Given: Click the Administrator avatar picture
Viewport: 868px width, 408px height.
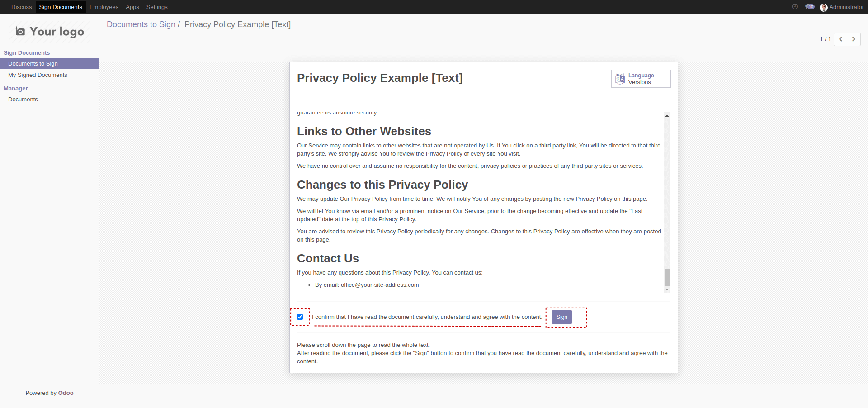Looking at the screenshot, I should point(823,7).
